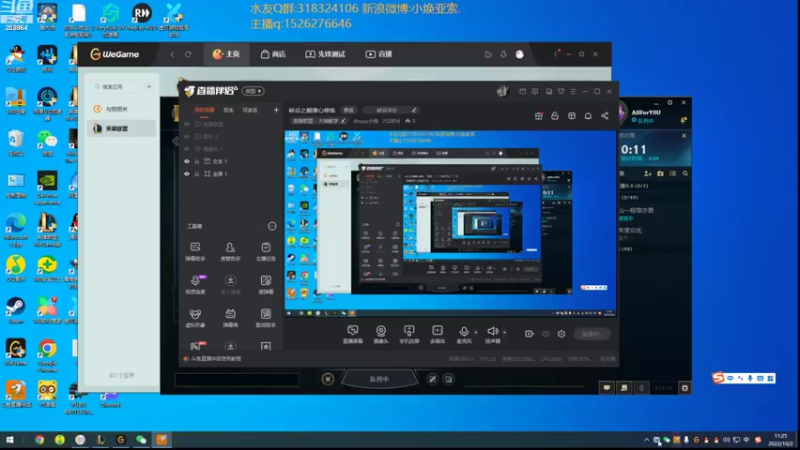The height and width of the screenshot is (450, 800).
Task: Open the 歌词助手 lyrics assistant tool
Action: 266,317
